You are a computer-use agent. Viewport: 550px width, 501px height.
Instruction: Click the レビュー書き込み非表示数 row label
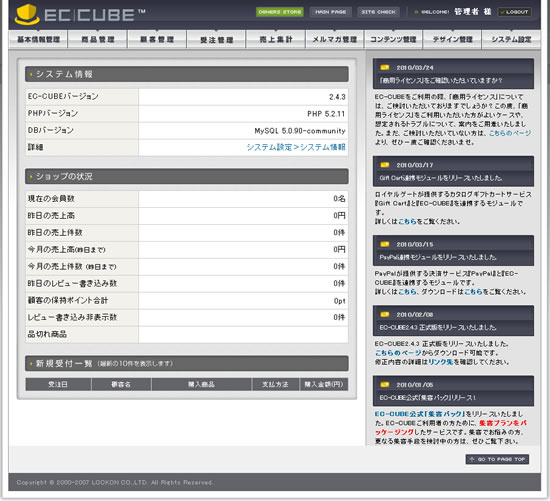point(72,317)
